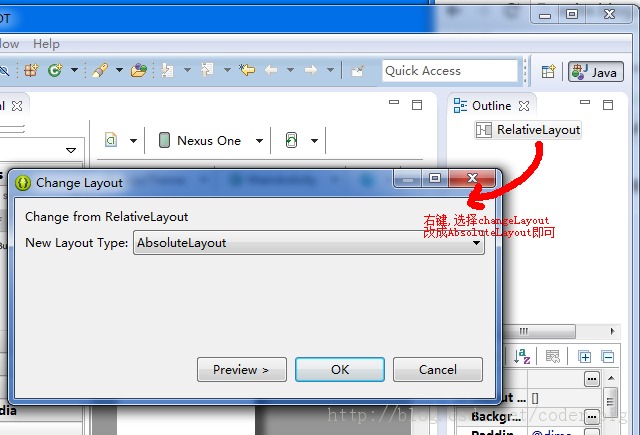Open the Forward history dropdown arrow
Image resolution: width=640 pixels, height=435 pixels.
pos(331,70)
